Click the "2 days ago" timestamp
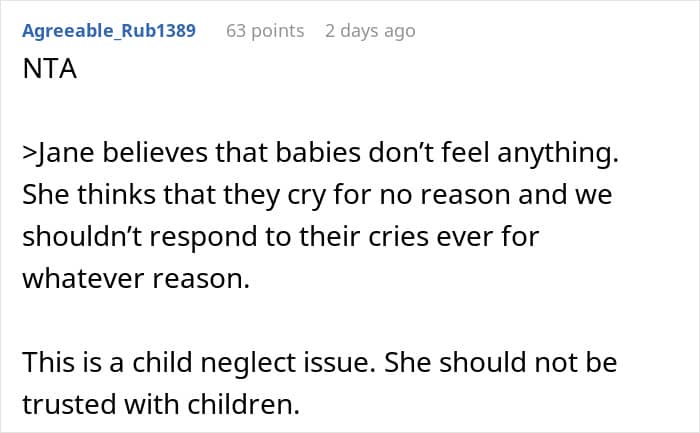700x433 pixels. (x=369, y=31)
